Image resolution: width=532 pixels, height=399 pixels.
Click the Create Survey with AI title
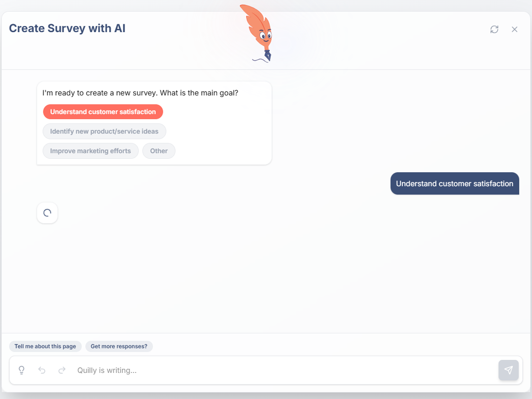coord(67,28)
